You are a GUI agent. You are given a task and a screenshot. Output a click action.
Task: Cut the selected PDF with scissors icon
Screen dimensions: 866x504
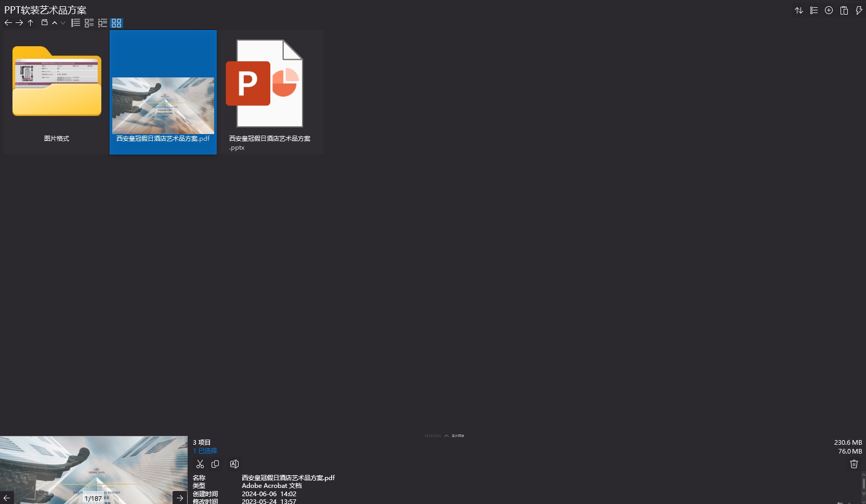point(200,464)
